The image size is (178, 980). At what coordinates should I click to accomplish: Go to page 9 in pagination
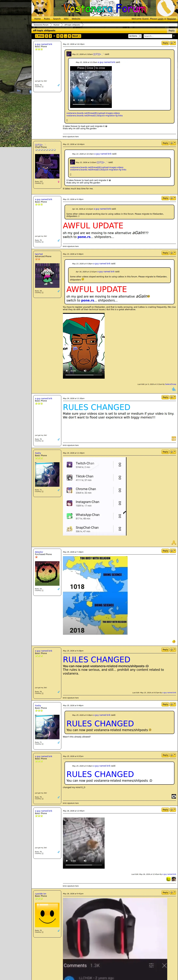coord(69,36)
